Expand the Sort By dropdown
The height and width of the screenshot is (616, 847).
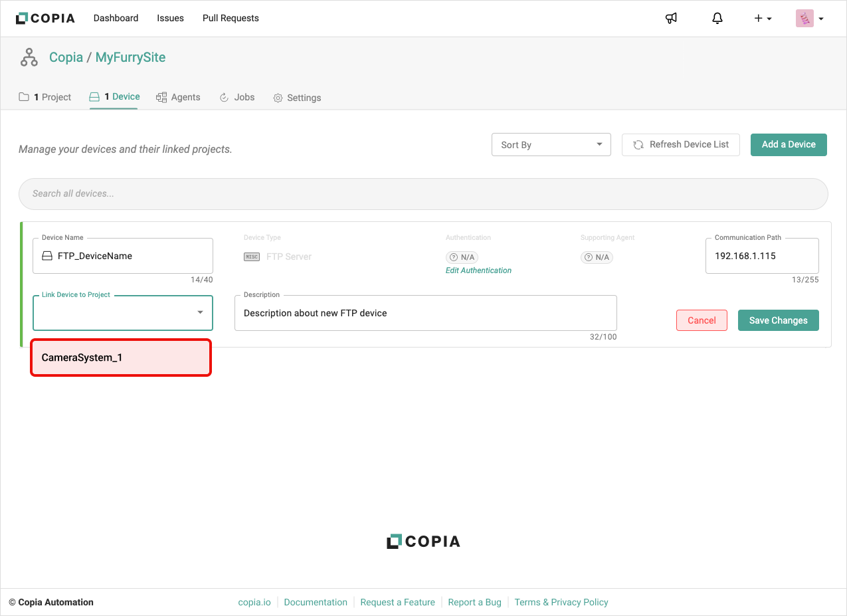coord(551,145)
